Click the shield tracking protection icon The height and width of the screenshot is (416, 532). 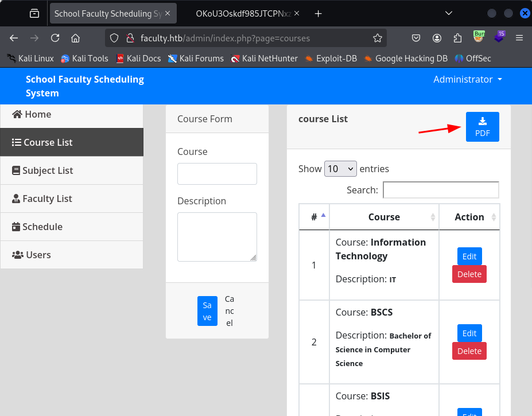point(114,38)
